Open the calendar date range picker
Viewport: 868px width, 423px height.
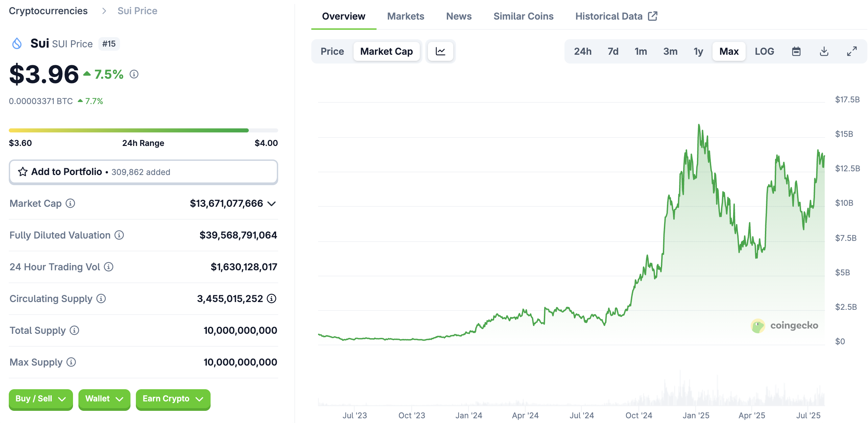coord(796,51)
